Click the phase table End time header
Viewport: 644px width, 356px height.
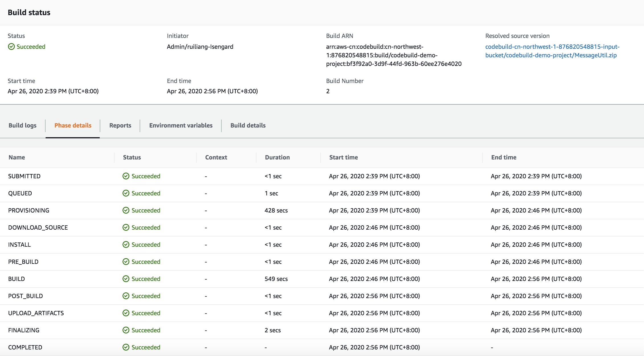pos(504,157)
